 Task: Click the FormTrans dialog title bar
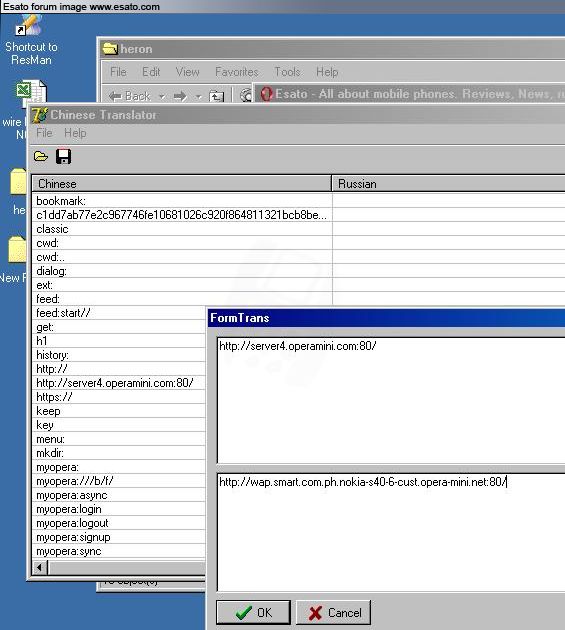387,318
